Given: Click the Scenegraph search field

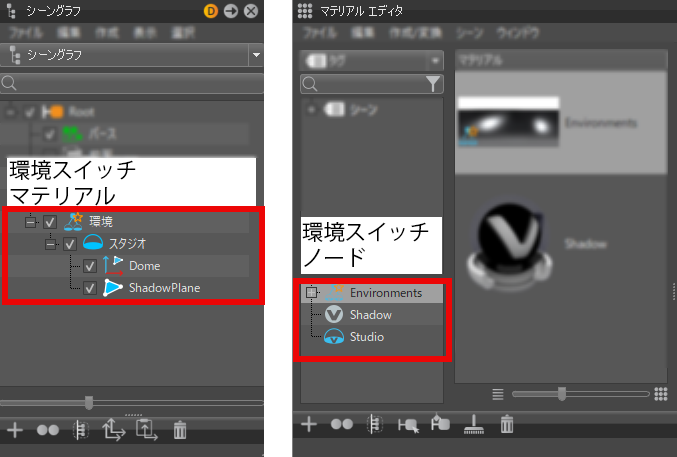Looking at the screenshot, I should (132, 83).
